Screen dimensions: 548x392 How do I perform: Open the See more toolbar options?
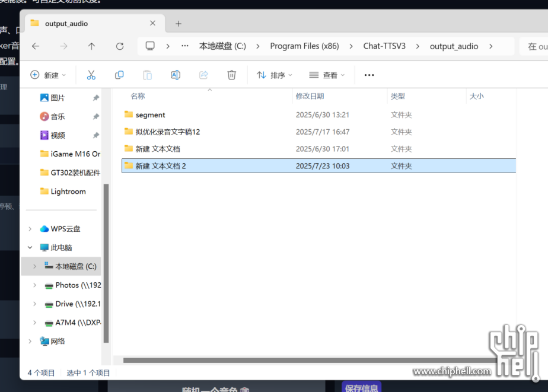click(369, 75)
